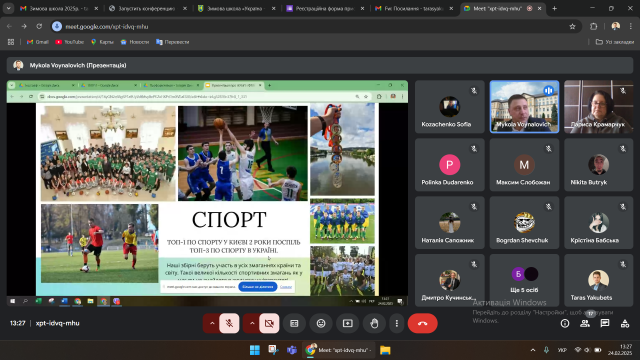The width and height of the screenshot is (640, 360).
Task: Switch to the Запустить конференцию tab
Action: pos(148,8)
